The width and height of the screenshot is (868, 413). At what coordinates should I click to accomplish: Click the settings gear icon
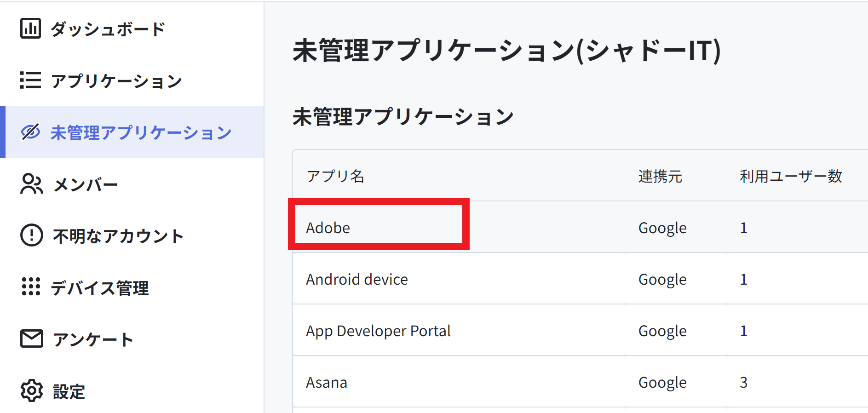tap(31, 390)
